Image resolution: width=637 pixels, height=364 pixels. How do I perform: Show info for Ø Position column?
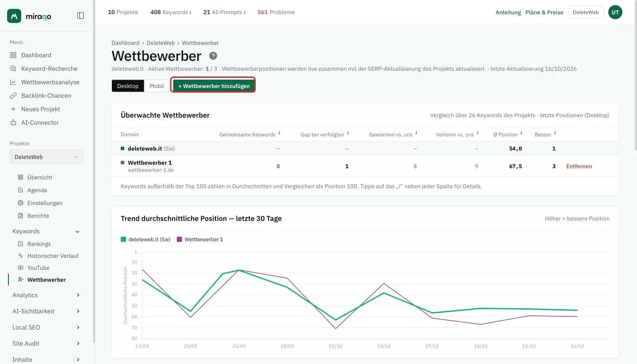(x=522, y=133)
